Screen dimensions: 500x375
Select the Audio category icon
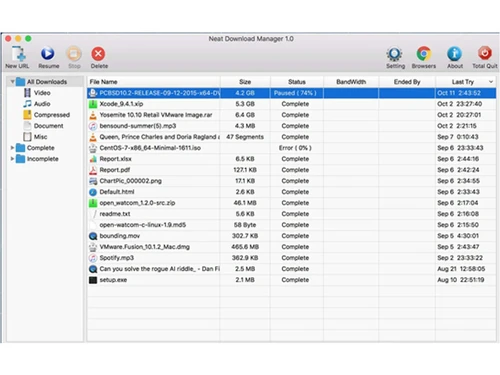27,104
